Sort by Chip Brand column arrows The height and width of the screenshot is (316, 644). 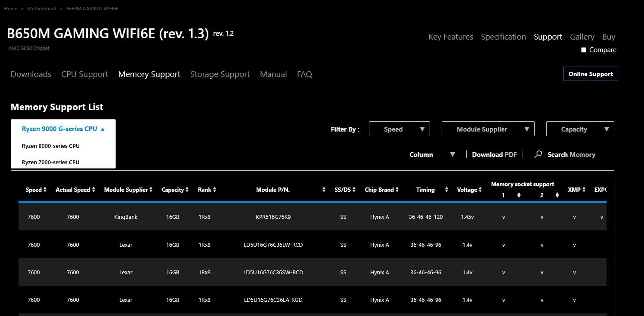[x=397, y=190]
